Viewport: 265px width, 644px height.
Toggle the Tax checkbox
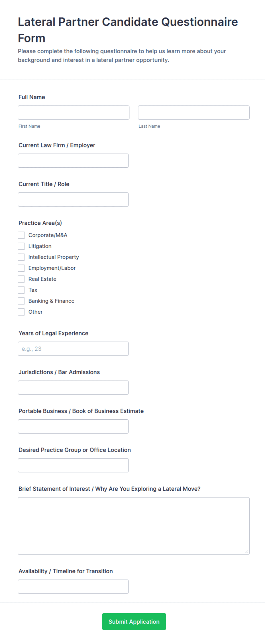click(x=21, y=290)
